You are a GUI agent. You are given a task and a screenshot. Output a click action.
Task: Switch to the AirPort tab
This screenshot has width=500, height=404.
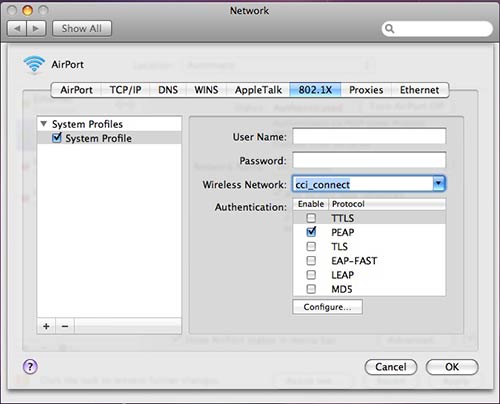tap(76, 90)
